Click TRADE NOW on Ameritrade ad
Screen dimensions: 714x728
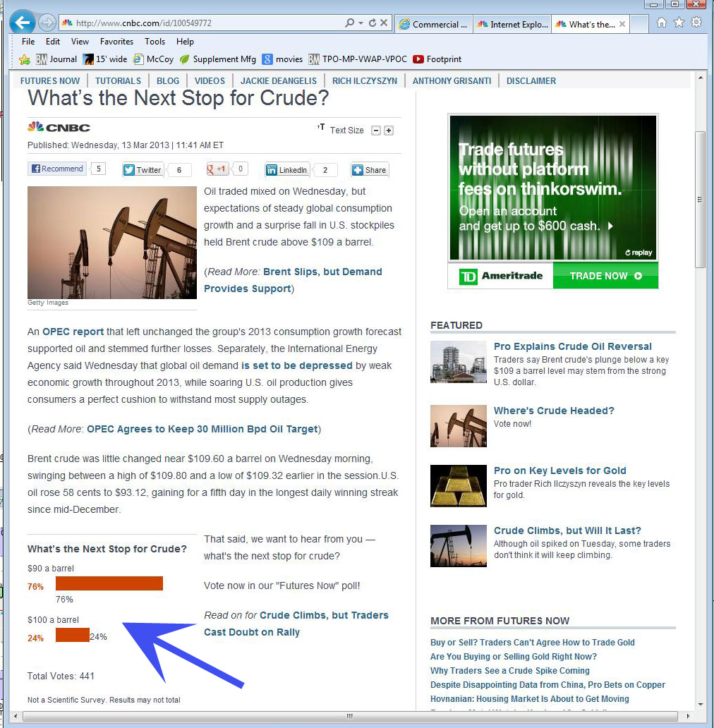(605, 276)
